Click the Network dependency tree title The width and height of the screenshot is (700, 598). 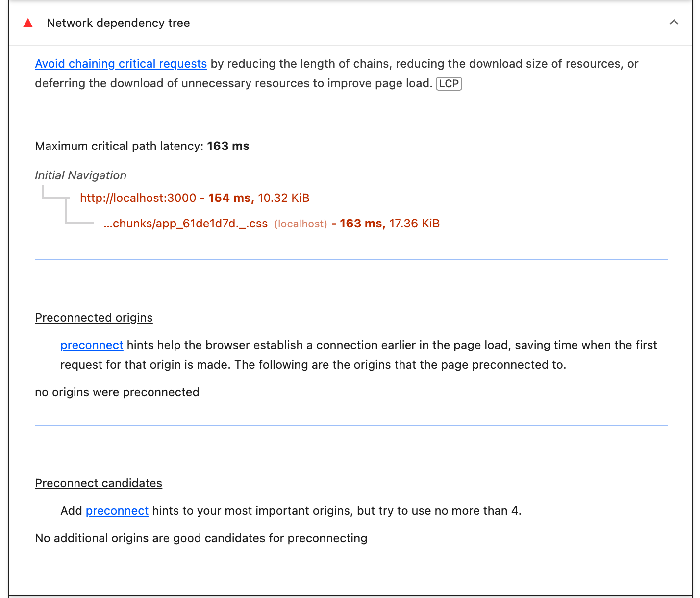point(118,23)
